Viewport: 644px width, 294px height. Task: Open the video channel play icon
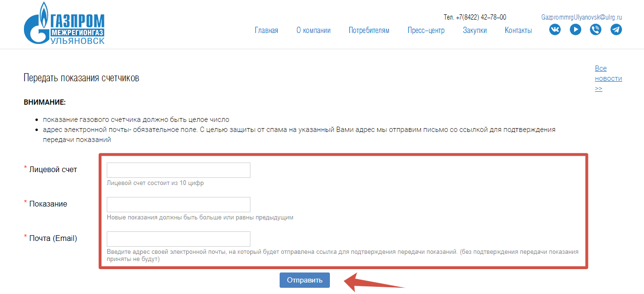[576, 30]
